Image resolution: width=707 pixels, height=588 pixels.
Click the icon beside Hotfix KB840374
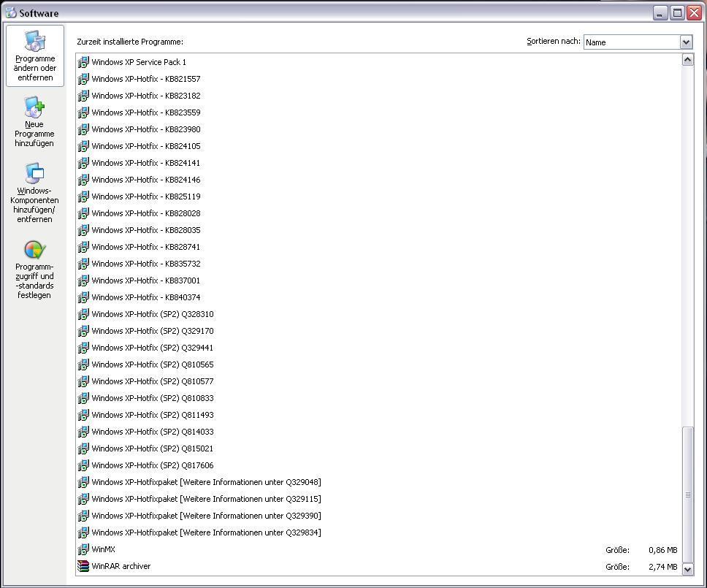coord(83,297)
